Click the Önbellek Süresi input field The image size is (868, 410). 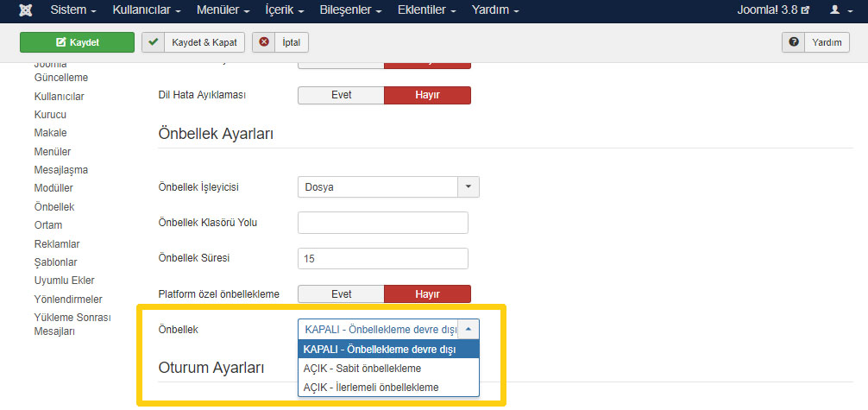coord(382,258)
